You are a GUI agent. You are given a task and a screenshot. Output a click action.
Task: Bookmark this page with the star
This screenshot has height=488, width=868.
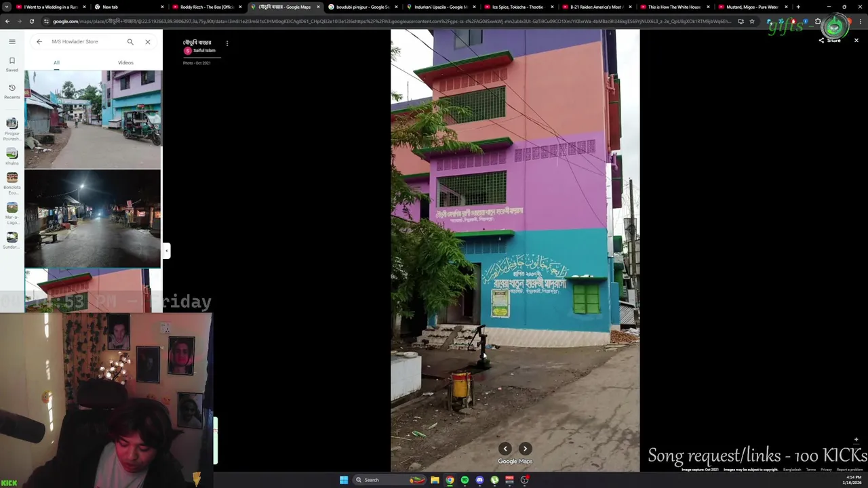(751, 21)
